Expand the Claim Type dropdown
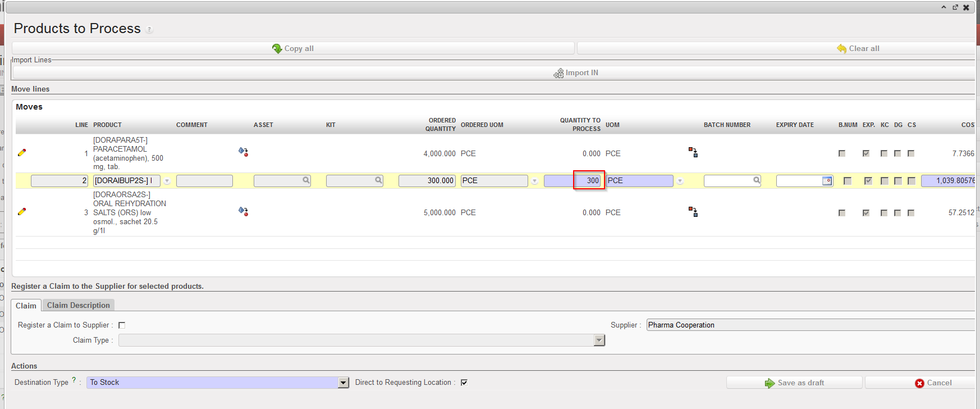Screen dimensions: 980x409 click(599, 340)
